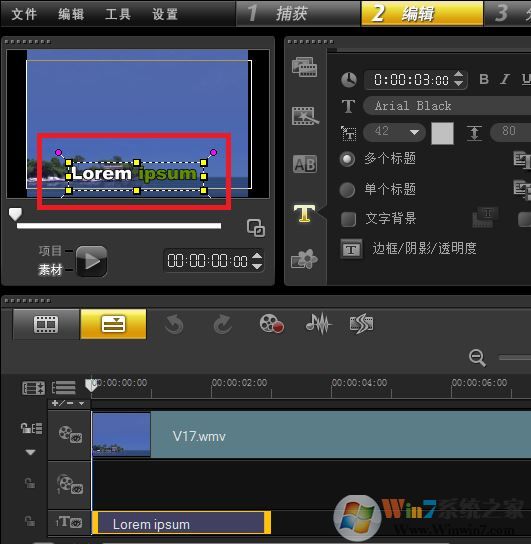Adjust the duration 0:00:03:00 stepper
Screen dimensions: 531x544
pos(459,79)
